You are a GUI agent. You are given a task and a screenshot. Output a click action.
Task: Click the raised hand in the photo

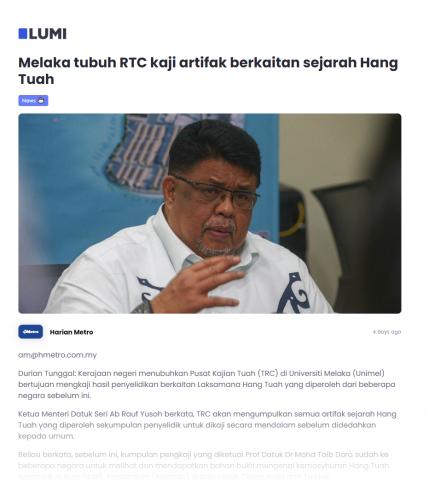(198, 285)
